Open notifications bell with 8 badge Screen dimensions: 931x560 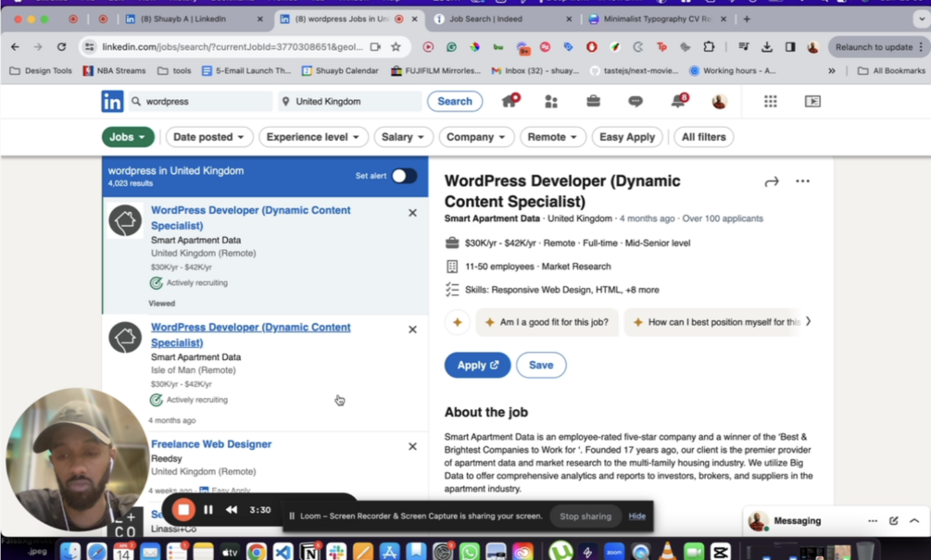tap(679, 101)
